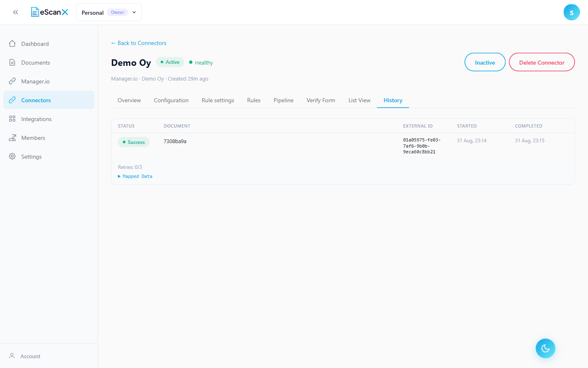The height and width of the screenshot is (368, 588).
Task: Open Account at the sidebar bottom
Action: pos(49,356)
